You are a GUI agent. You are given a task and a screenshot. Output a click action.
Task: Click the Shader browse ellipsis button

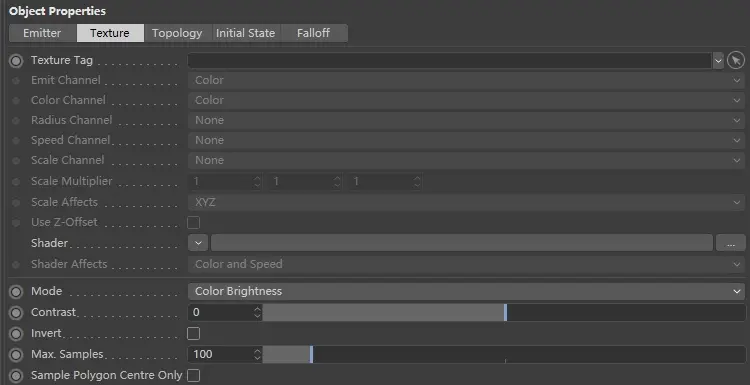pyautogui.click(x=730, y=243)
